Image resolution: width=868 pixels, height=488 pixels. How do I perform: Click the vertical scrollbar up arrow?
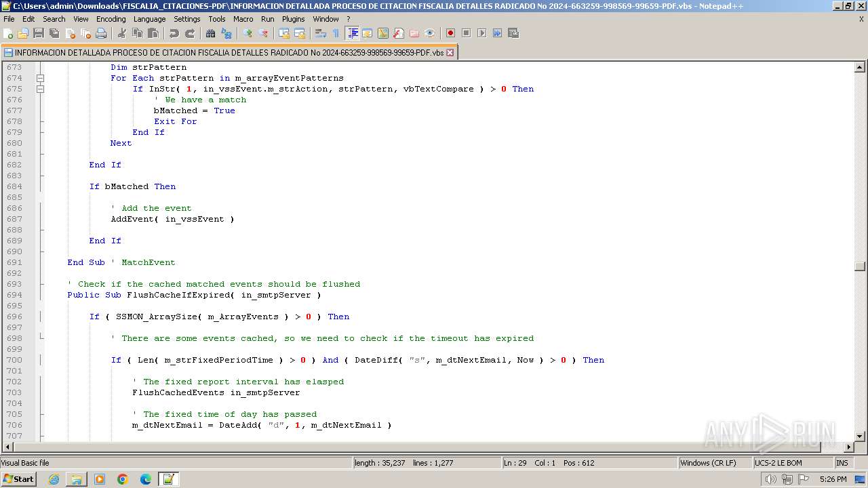[860, 67]
